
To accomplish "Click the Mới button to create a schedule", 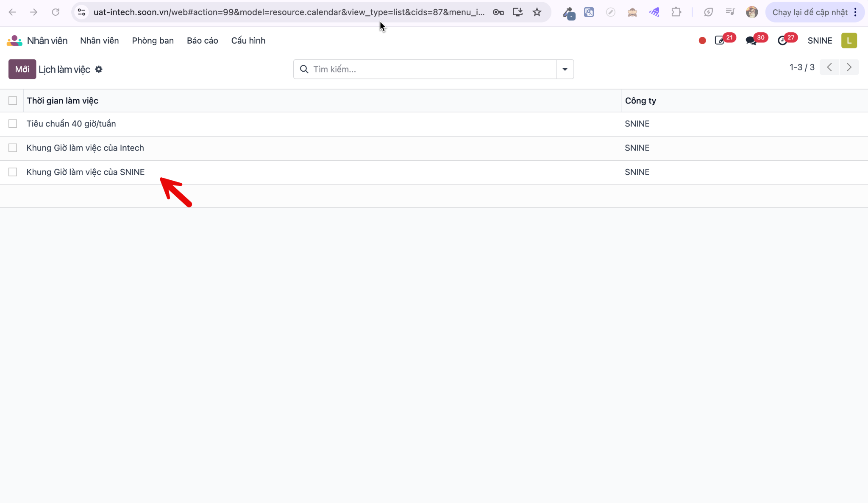I will pos(22,69).
